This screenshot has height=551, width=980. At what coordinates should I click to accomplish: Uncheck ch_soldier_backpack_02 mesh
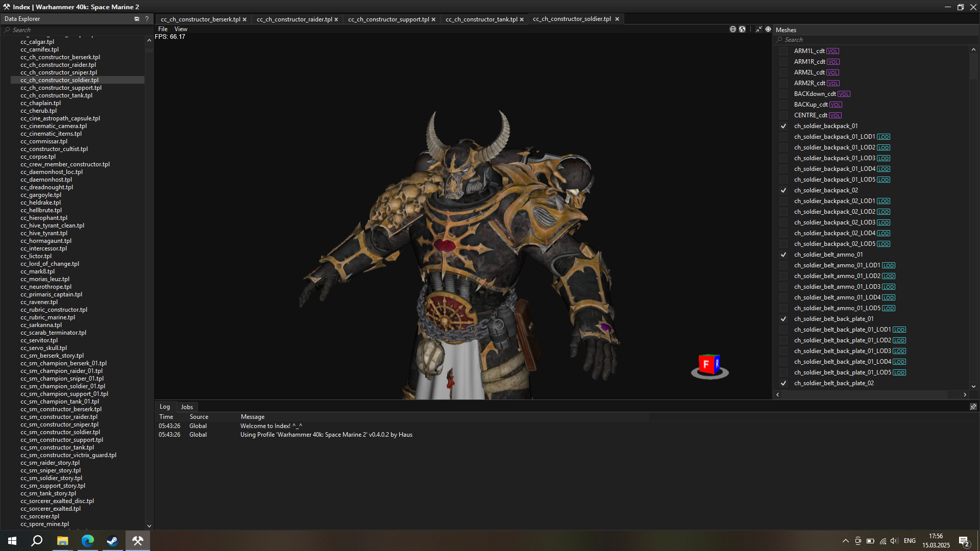[783, 190]
